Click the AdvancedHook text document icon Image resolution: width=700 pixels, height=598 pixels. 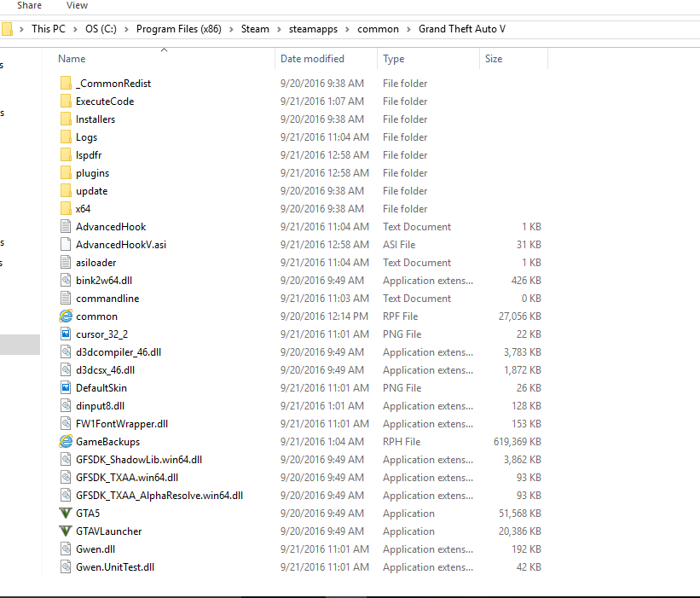coord(66,226)
